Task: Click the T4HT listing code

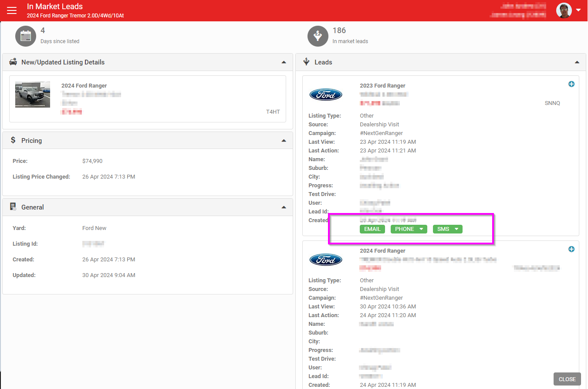Action: [x=273, y=112]
